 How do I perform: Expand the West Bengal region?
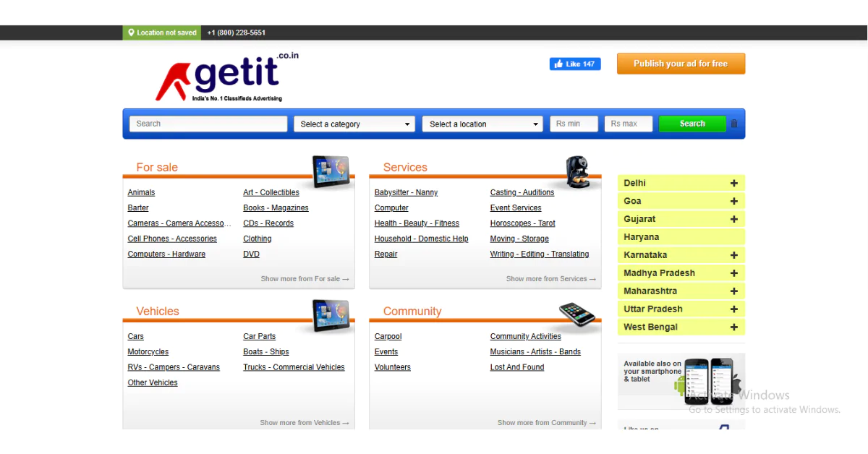[x=735, y=327]
